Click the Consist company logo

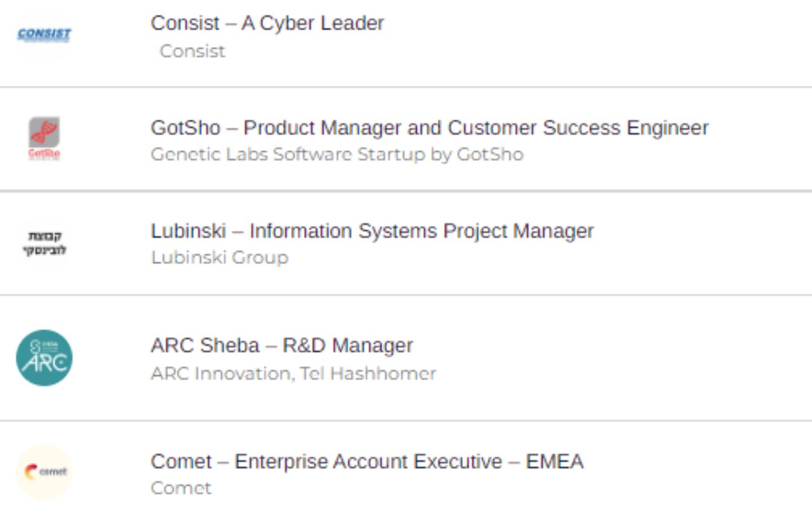(44, 35)
